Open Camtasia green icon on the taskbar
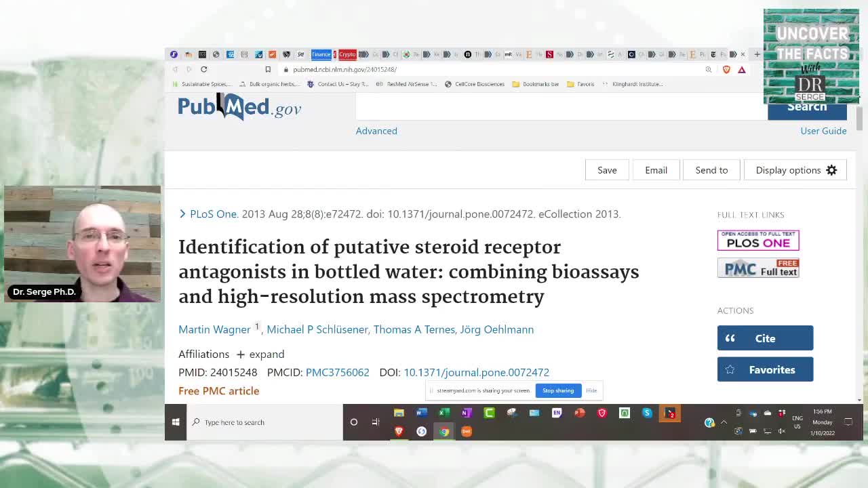Screen dimensions: 868x488 point(489,413)
